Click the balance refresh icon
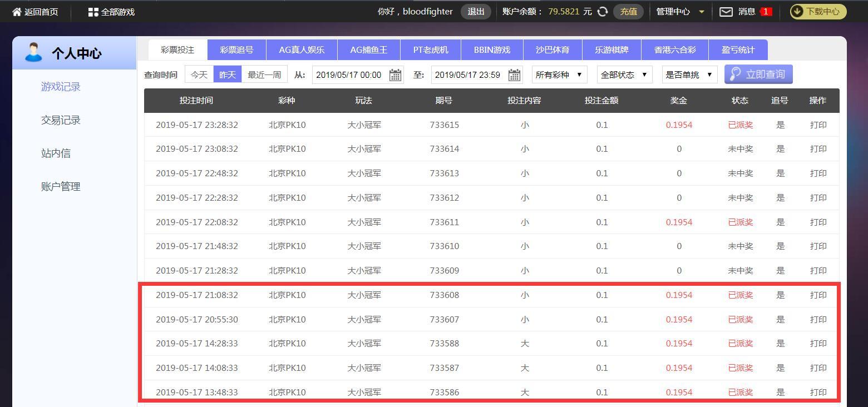Screen dimensions: 868x407 [602, 12]
